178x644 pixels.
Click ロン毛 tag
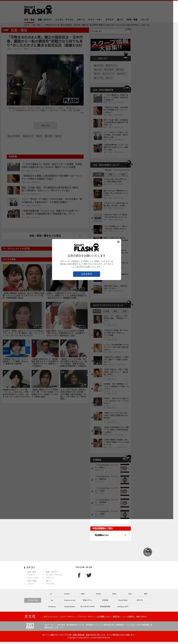pos(98,70)
